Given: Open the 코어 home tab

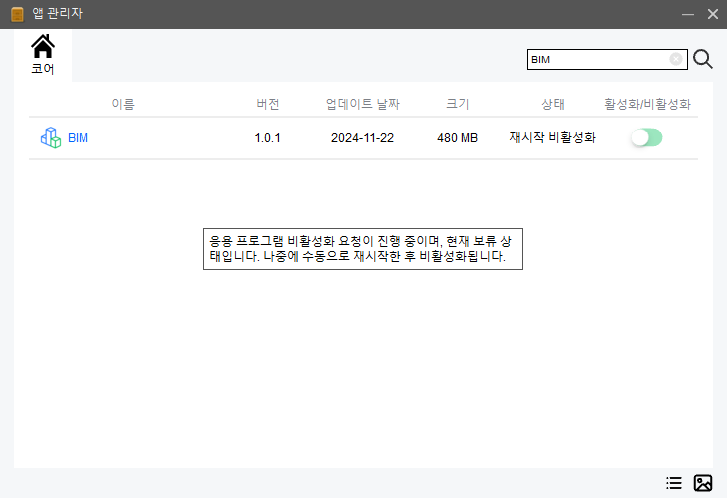Looking at the screenshot, I should [x=43, y=55].
